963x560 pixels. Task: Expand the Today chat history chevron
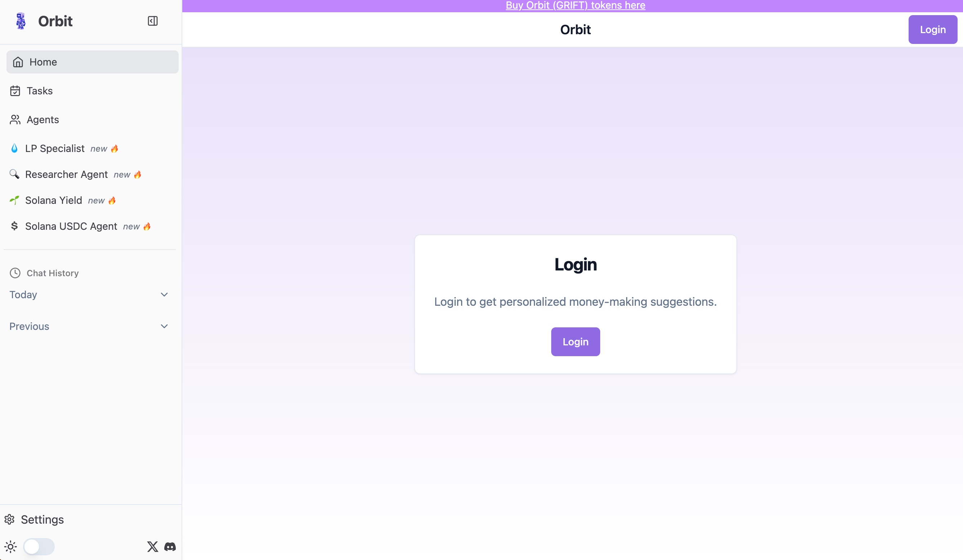click(x=164, y=295)
